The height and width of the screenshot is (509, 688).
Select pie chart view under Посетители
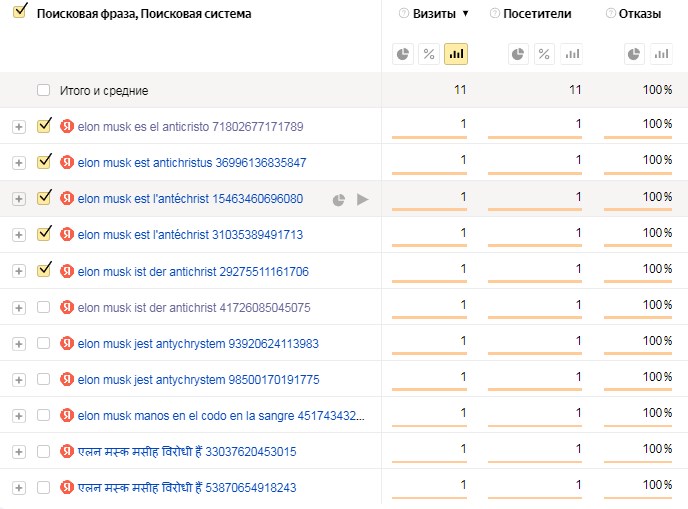[x=518, y=54]
